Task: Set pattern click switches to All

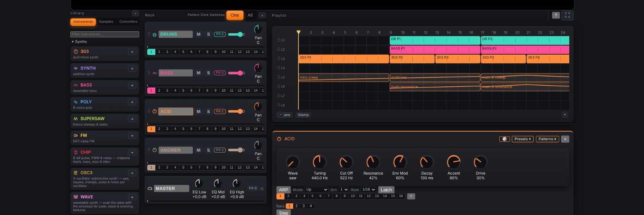Action: click(x=250, y=15)
